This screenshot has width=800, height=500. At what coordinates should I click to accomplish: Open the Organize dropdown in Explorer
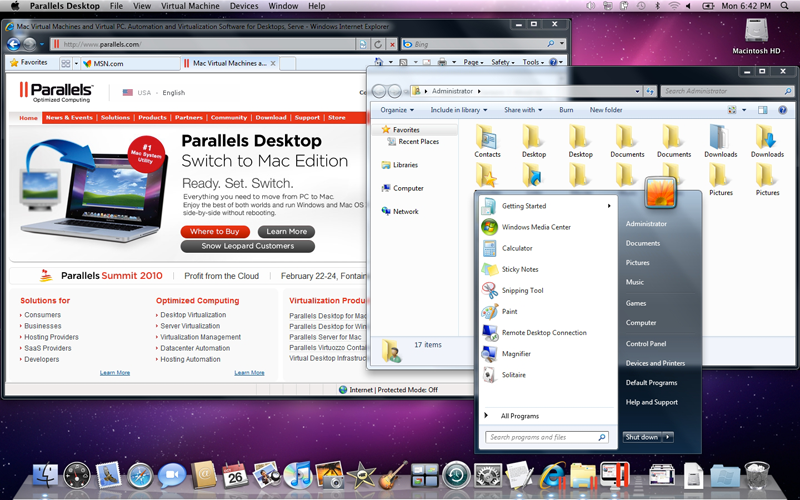click(x=397, y=110)
